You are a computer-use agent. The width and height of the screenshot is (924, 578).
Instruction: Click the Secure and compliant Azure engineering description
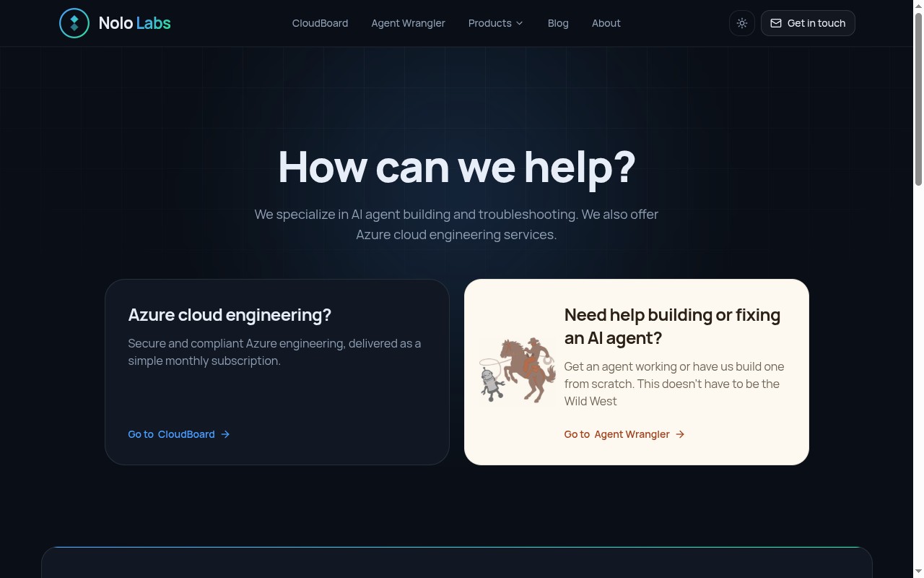click(x=274, y=352)
